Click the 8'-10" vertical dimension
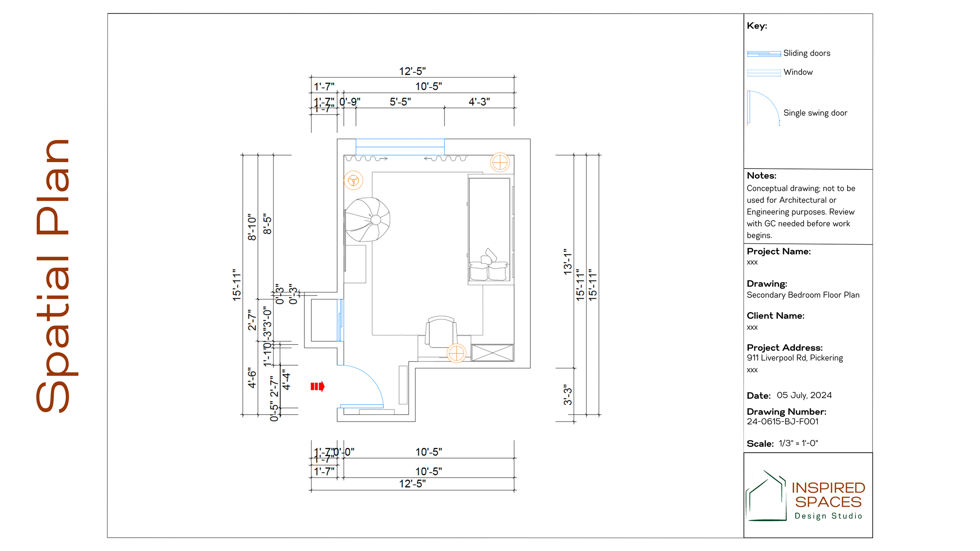980x551 pixels. coord(252,227)
